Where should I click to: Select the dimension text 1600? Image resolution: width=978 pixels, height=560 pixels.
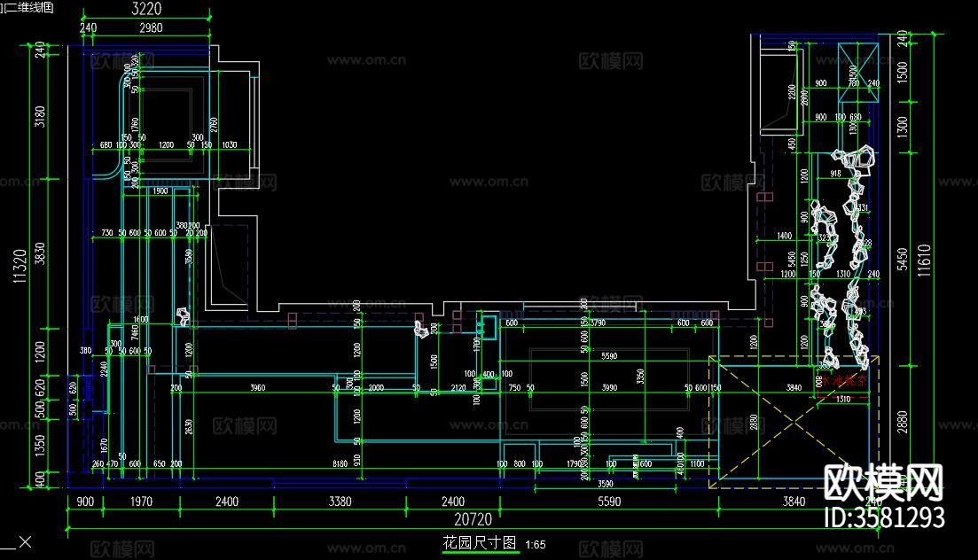point(141,319)
